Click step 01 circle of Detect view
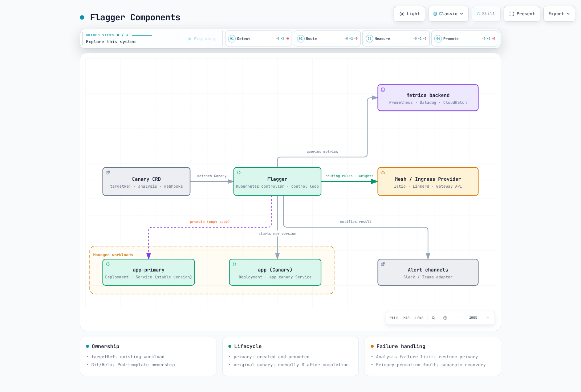 point(232,39)
